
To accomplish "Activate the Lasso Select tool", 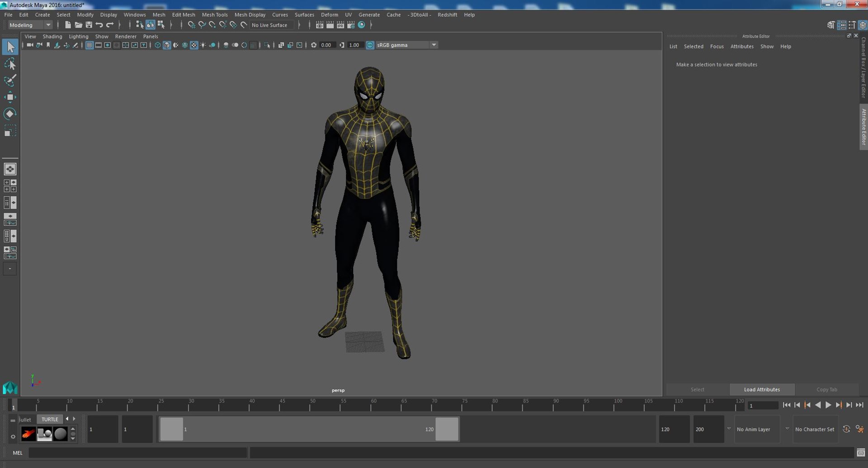I will point(10,64).
